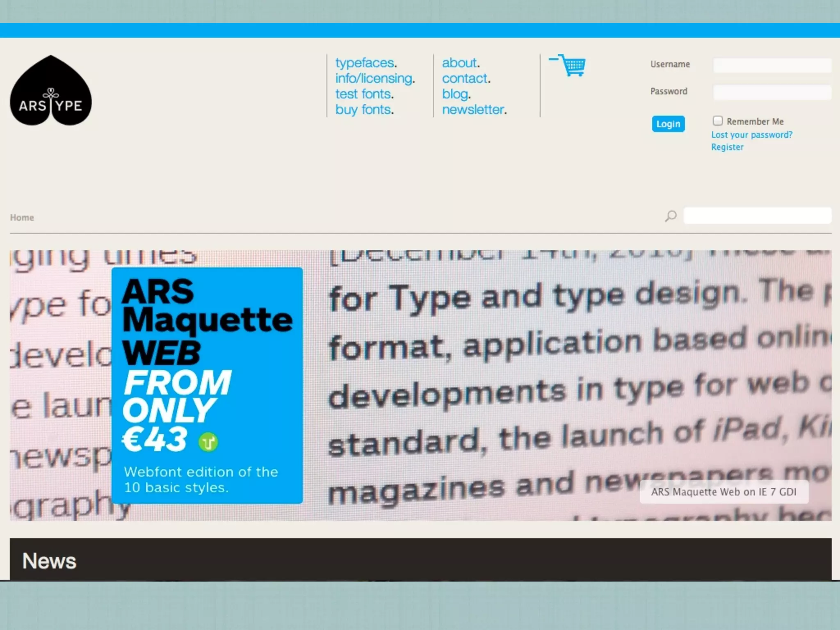
Task: Select buy fonts in navigation
Action: 364,110
